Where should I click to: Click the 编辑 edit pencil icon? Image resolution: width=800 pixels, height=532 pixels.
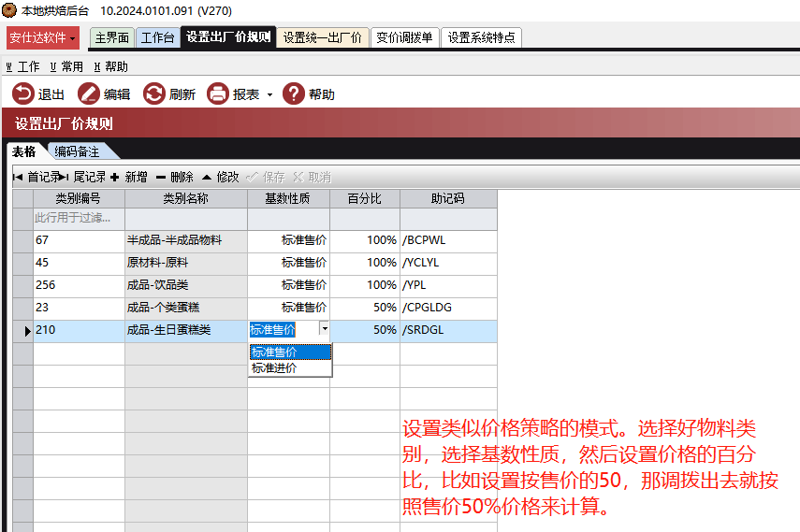tap(89, 94)
